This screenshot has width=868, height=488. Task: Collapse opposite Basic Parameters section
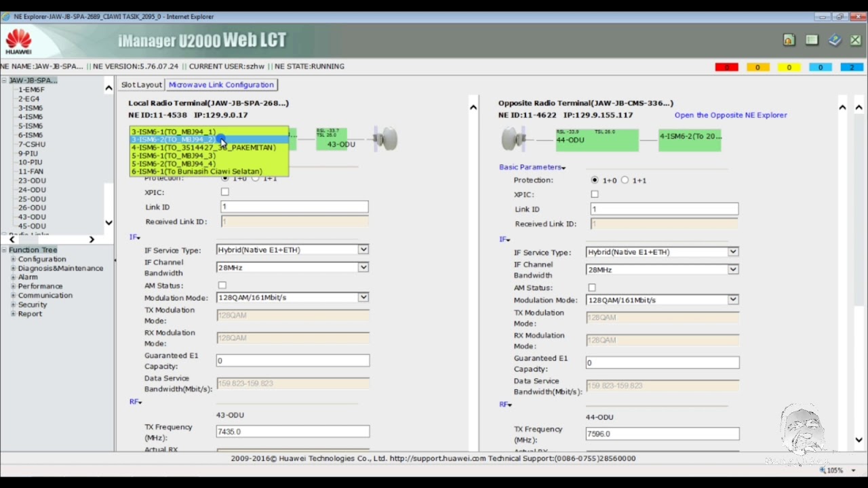tap(532, 167)
